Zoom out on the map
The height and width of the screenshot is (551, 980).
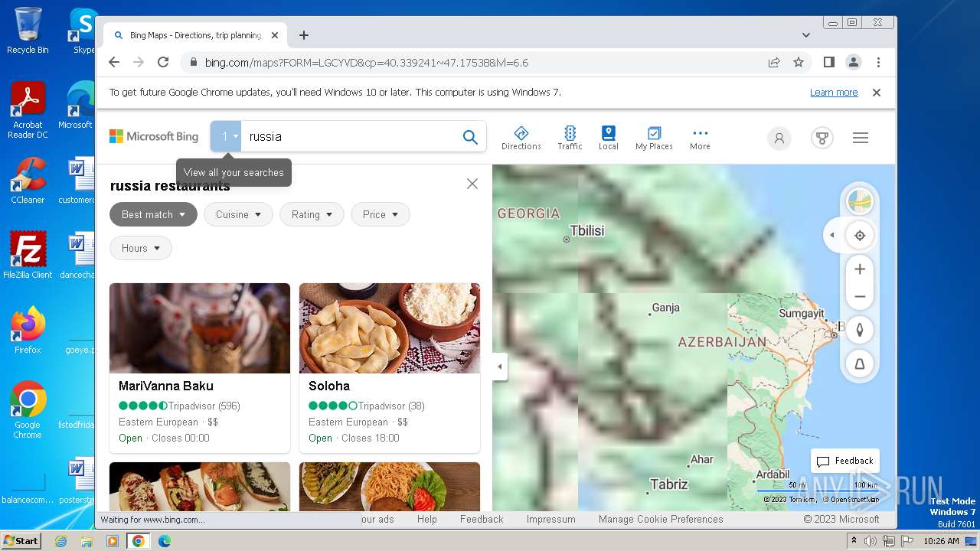pyautogui.click(x=860, y=296)
